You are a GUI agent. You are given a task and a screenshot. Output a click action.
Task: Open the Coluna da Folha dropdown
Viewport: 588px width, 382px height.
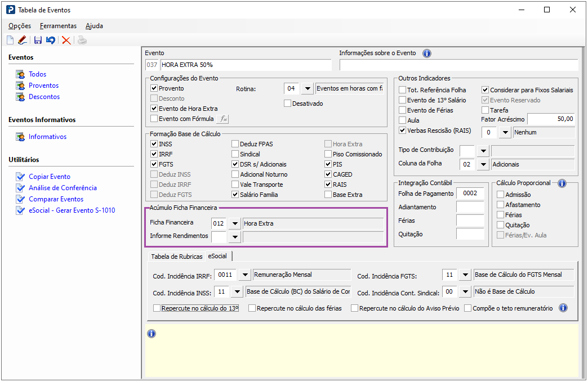point(483,164)
